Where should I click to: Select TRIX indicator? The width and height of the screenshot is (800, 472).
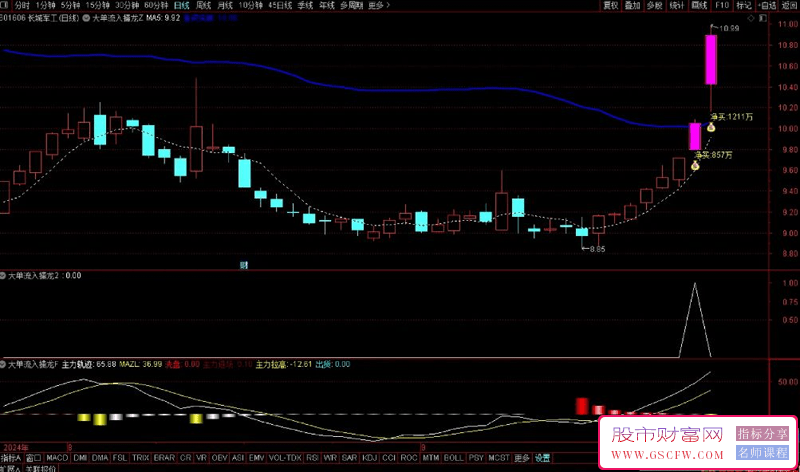click(x=140, y=458)
